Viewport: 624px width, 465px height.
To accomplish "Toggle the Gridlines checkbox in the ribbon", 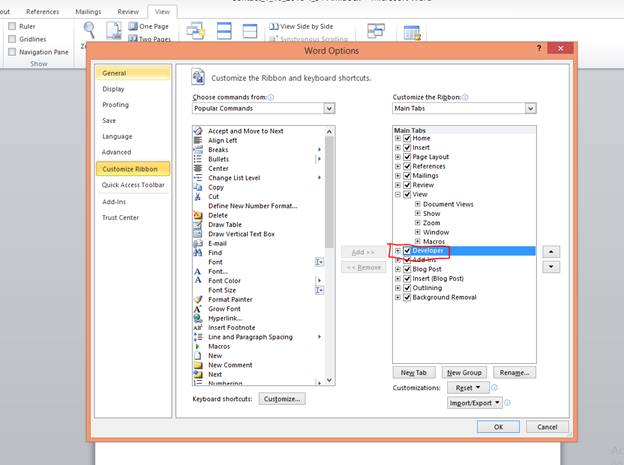I will (x=12, y=39).
